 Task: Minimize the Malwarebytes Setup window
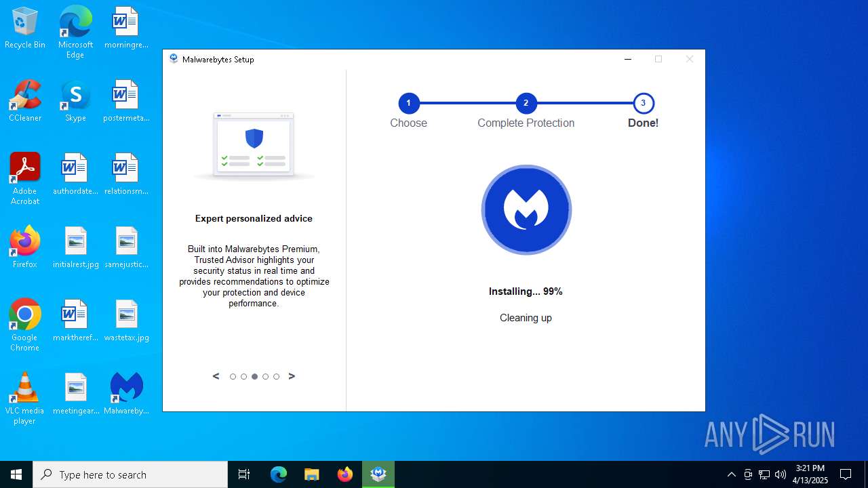[x=628, y=59]
